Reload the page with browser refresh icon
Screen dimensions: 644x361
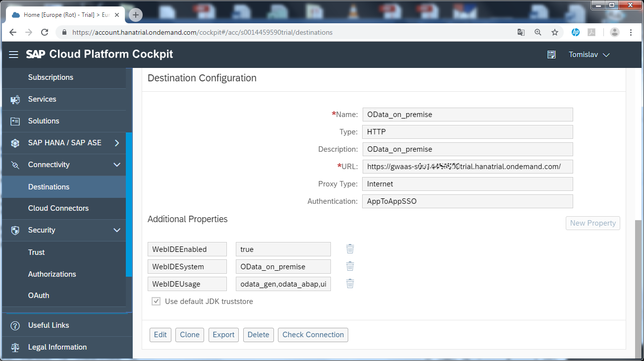[45, 32]
